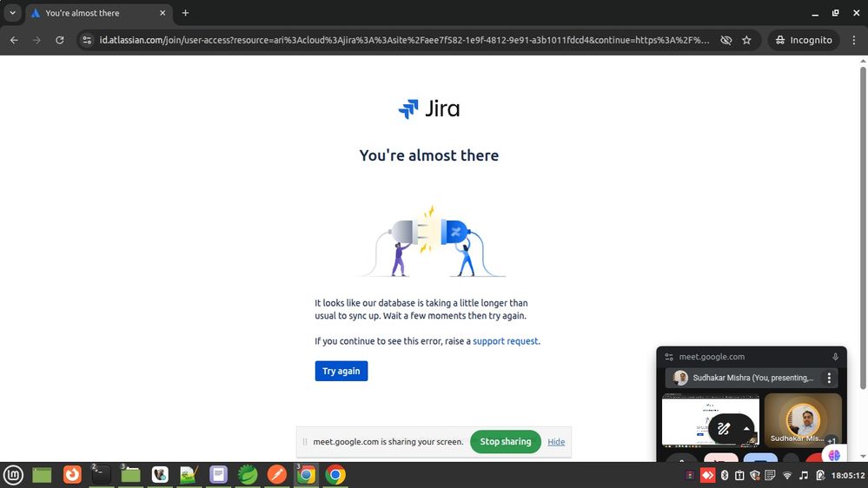Screen dimensions: 868x488
Task: Click Sudhakar Mishra's video tile
Action: tap(803, 419)
